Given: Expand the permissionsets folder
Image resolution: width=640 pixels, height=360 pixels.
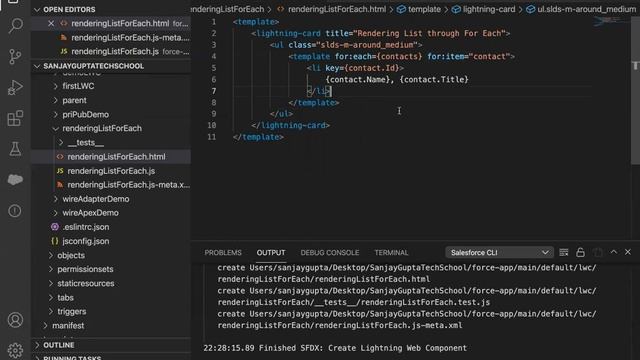Looking at the screenshot, I should (x=51, y=269).
